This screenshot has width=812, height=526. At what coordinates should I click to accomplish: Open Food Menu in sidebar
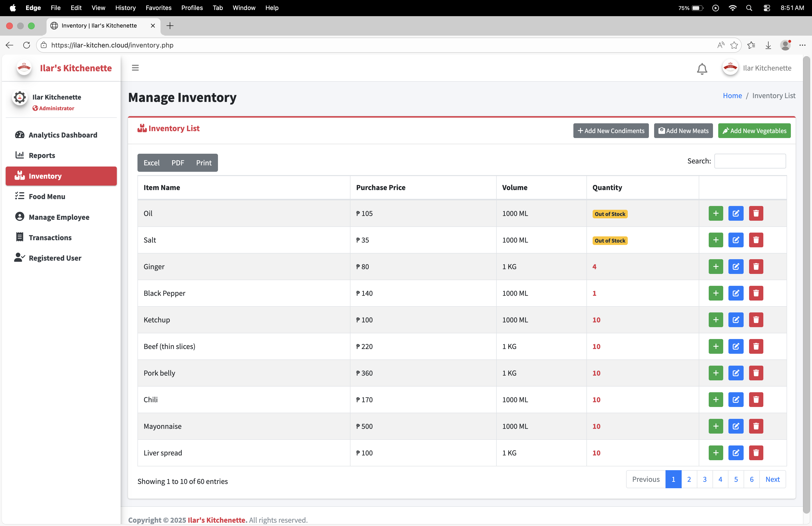(47, 197)
